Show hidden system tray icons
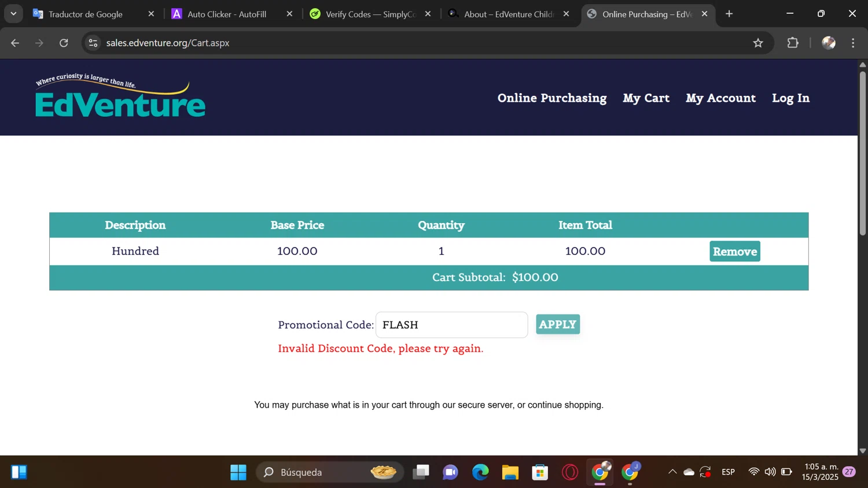 tap(672, 472)
